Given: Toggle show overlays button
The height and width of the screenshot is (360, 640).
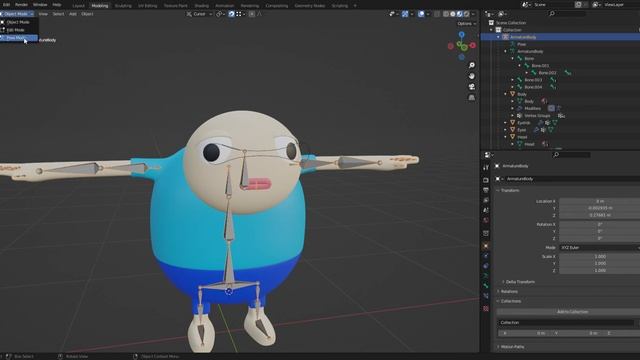Looking at the screenshot, I should click(x=421, y=14).
